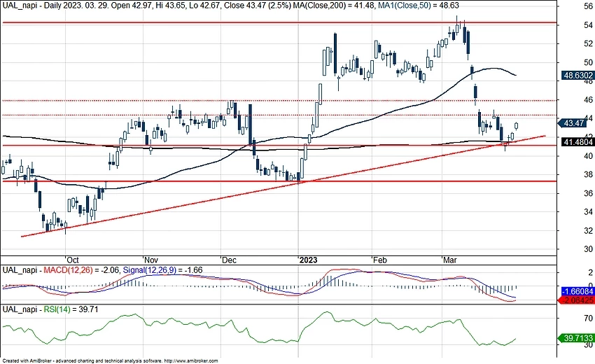Click the Signal(12,26,9) indicator title
Screen dimensions: 595x364
point(150,270)
